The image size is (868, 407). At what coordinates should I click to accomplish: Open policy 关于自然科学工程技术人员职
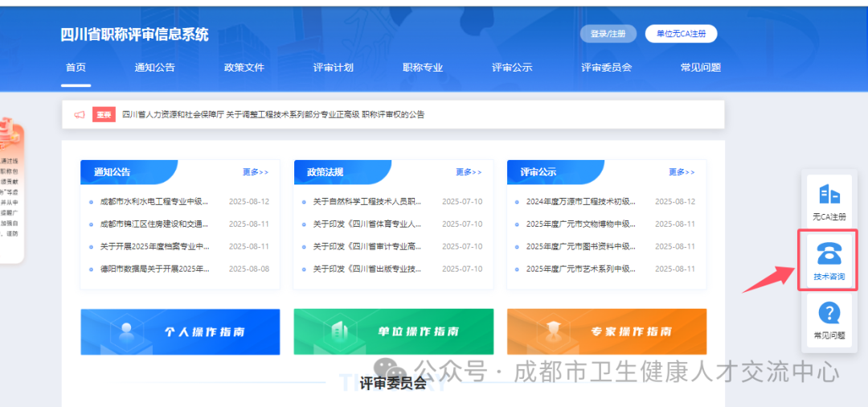(367, 202)
